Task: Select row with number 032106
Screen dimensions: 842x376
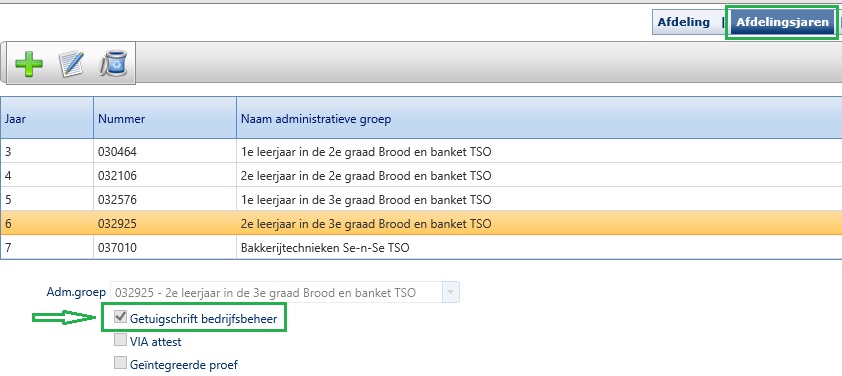Action: 421,176
